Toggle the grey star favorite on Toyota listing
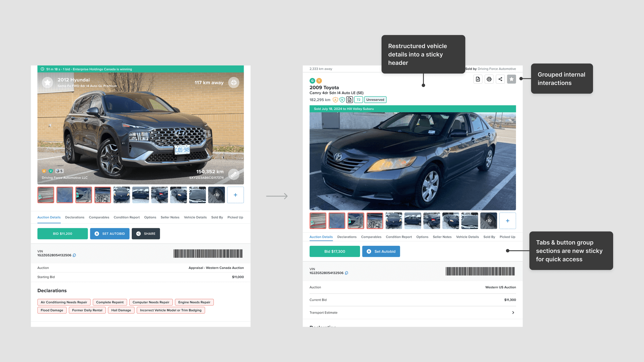The image size is (644, 362). tap(511, 79)
